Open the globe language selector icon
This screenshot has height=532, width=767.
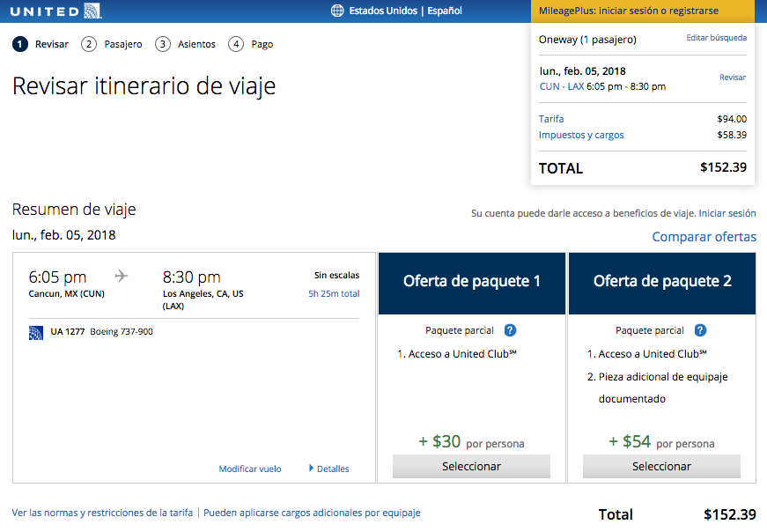(x=337, y=11)
